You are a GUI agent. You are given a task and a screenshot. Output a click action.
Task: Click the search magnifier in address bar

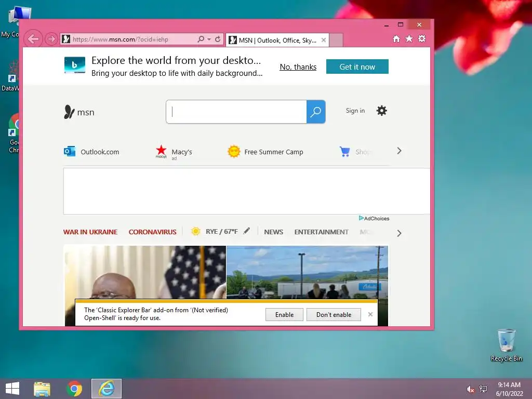point(201,39)
